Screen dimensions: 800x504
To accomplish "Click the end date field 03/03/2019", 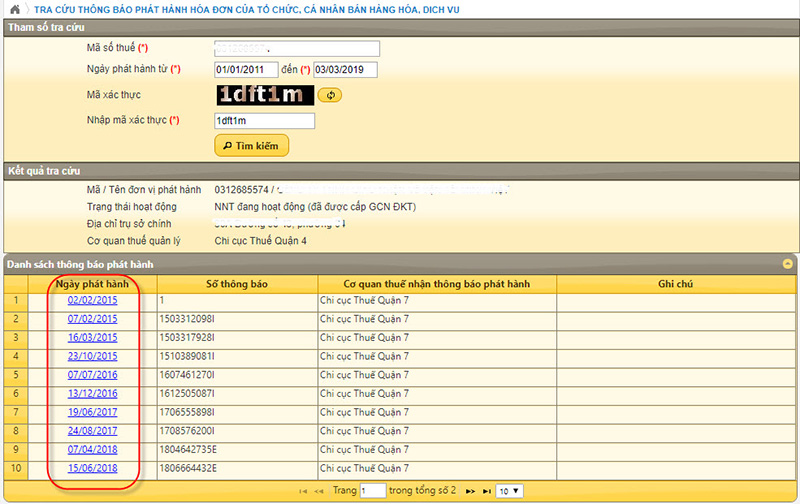I will point(345,70).
